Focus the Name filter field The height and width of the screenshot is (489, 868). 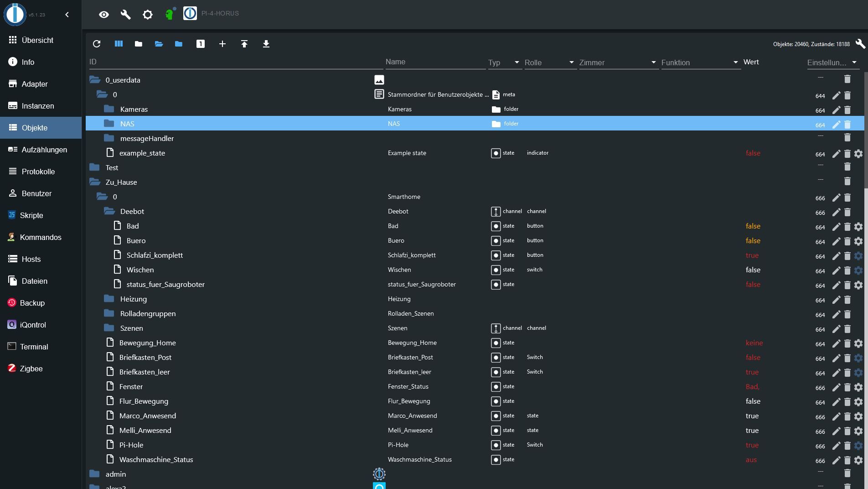(435, 62)
